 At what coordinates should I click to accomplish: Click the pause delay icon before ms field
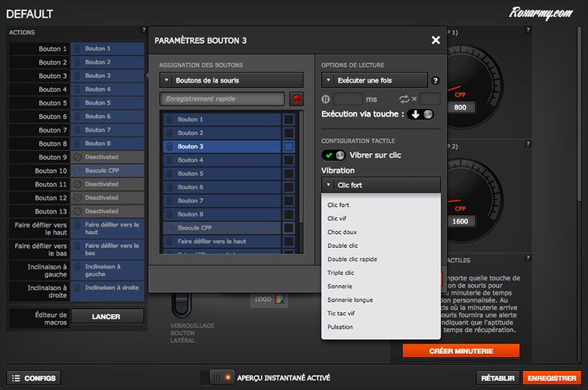[x=326, y=99]
